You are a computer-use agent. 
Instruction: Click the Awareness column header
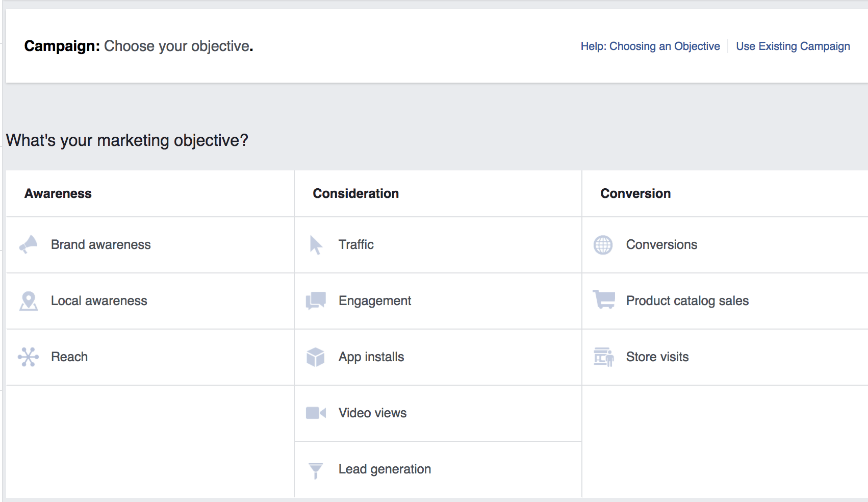click(58, 193)
